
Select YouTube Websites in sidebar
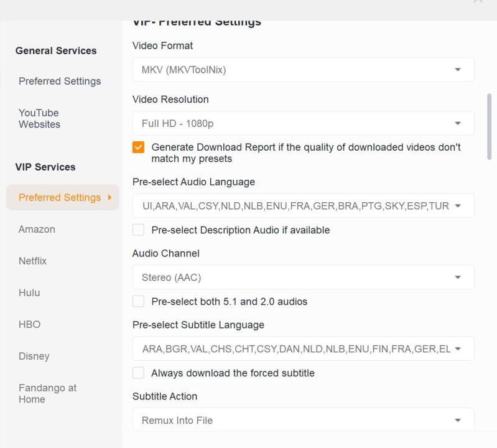[40, 118]
